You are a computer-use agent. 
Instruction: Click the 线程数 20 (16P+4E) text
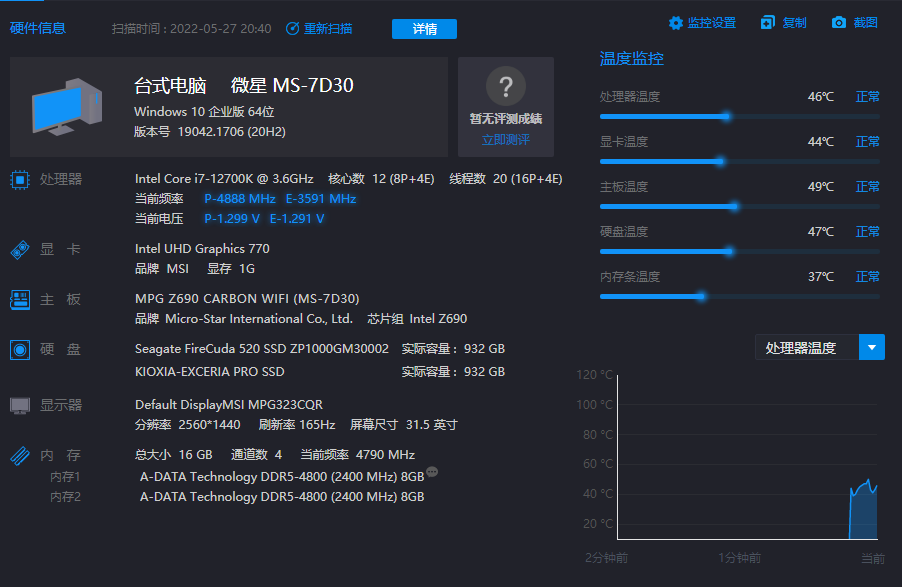(506, 179)
